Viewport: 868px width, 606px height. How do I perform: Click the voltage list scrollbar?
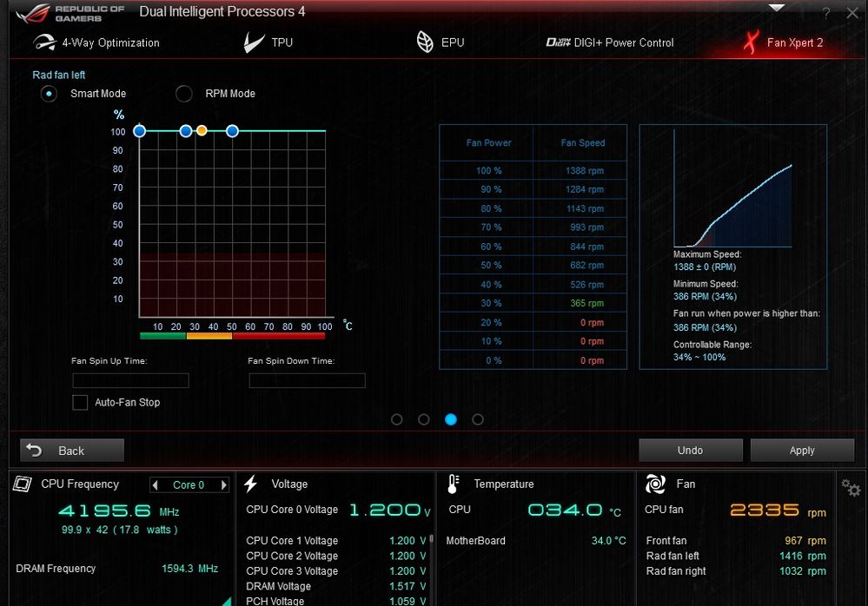tap(431, 537)
